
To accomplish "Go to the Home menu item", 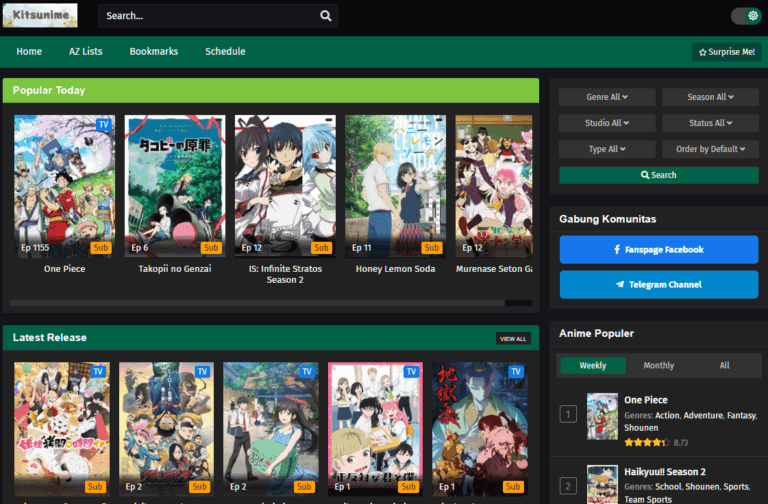I will 29,51.
